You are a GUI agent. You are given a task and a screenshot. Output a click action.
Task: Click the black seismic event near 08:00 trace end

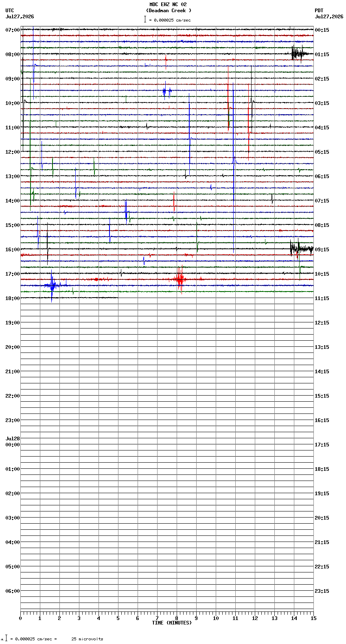(x=299, y=53)
